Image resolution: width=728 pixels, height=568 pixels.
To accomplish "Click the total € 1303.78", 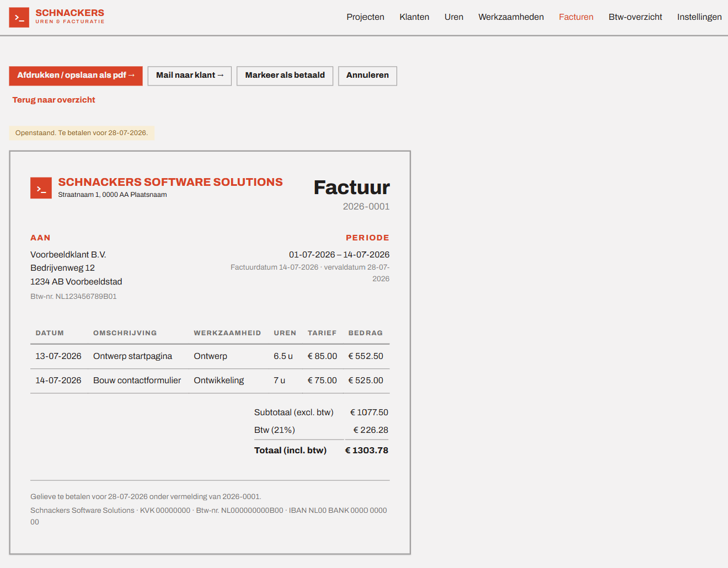I will click(367, 451).
